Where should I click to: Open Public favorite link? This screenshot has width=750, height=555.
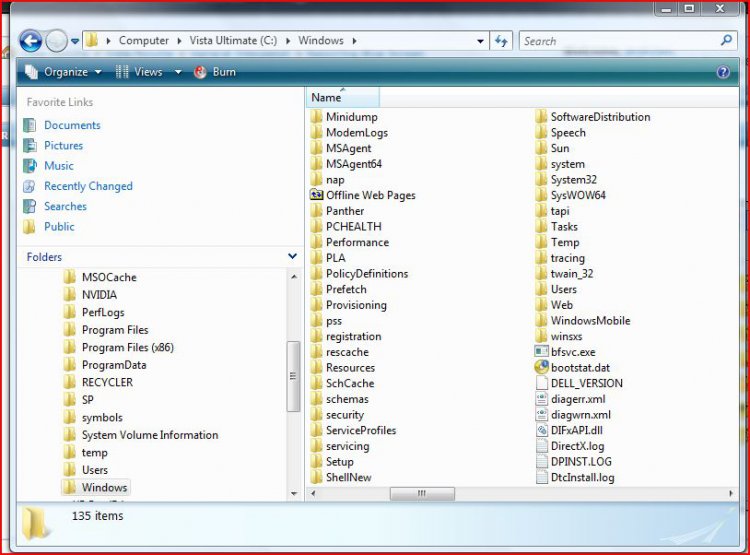point(59,227)
